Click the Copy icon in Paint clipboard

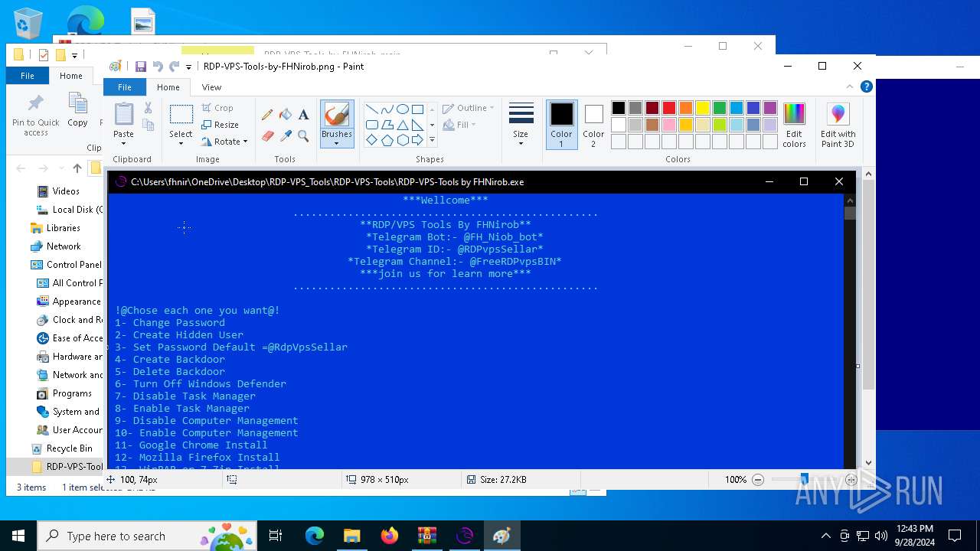(148, 126)
